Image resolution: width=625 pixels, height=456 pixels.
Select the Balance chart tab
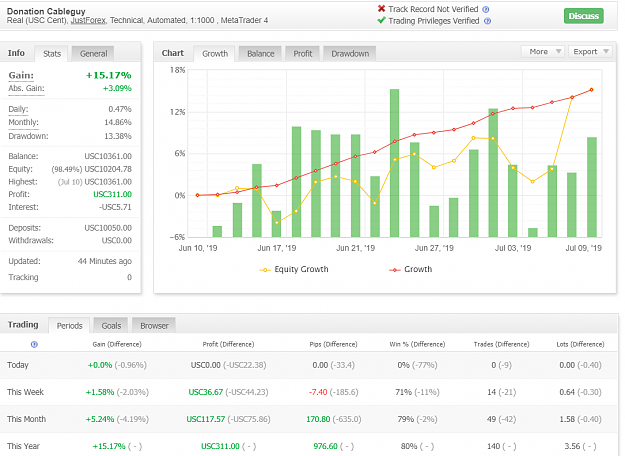pyautogui.click(x=260, y=54)
